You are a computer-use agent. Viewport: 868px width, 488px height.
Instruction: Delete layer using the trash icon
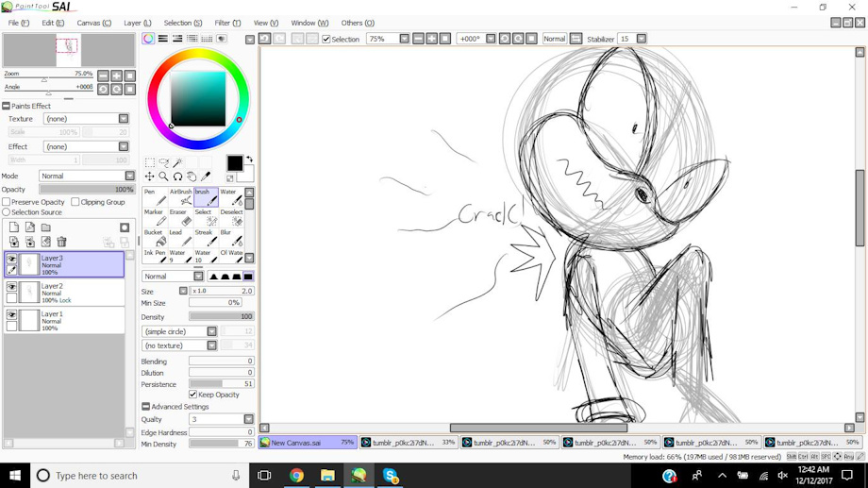pyautogui.click(x=61, y=243)
